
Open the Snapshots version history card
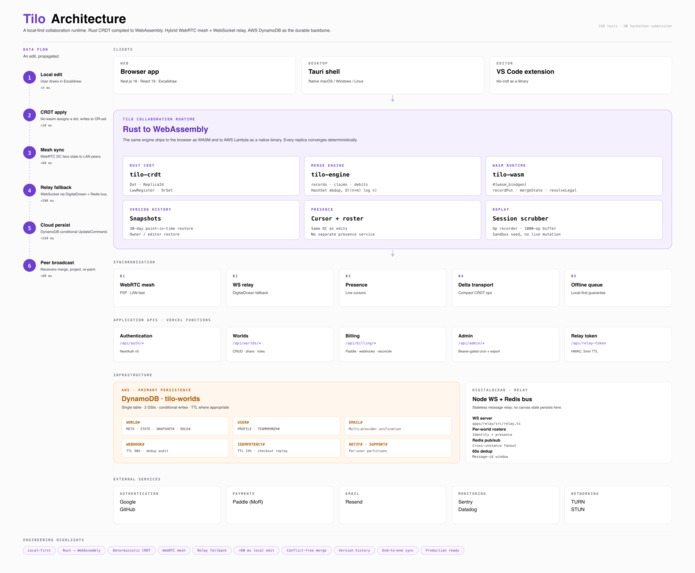(211, 220)
